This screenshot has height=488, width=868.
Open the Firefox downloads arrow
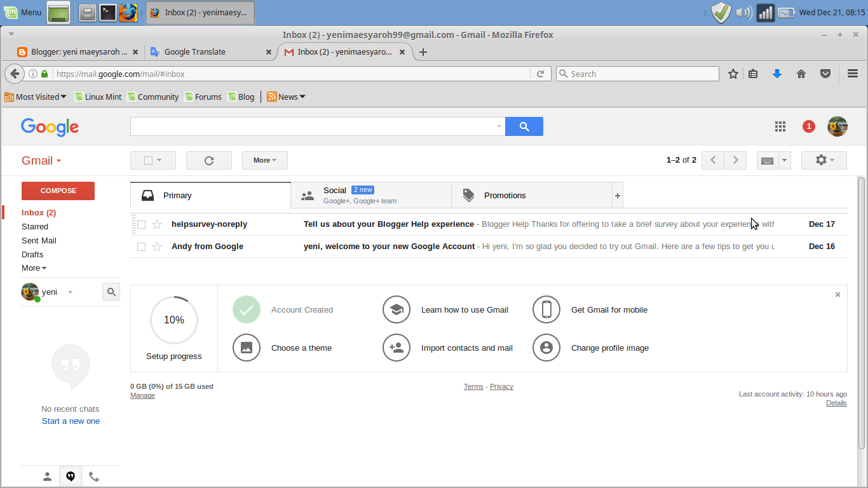click(776, 74)
